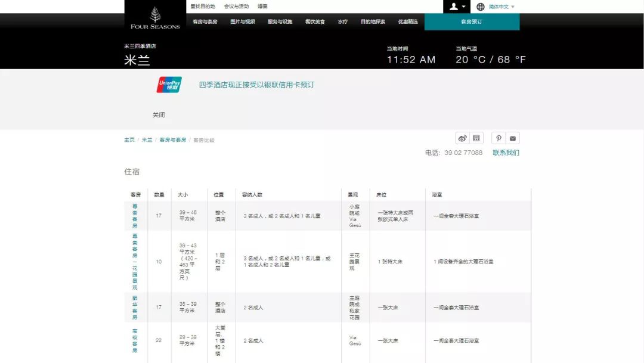Share the page via Weibo icon
Screen dimensions: 644x363
(x=462, y=138)
